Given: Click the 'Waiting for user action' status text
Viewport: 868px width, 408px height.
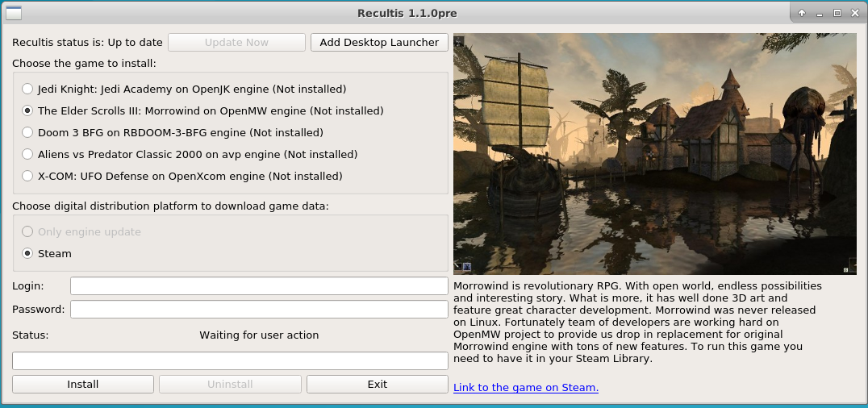Looking at the screenshot, I should (x=259, y=335).
